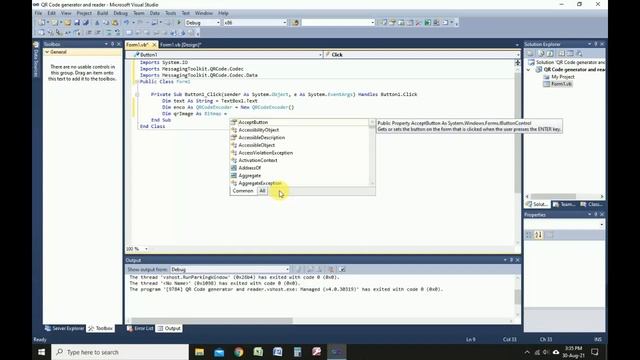Collapse the General group in Toolbox
640x360 pixels.
[47, 52]
